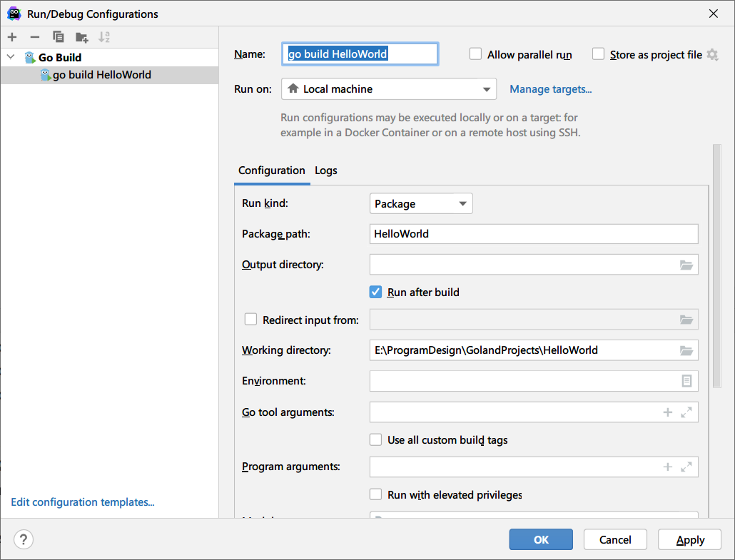Enable Allow parallel run checkbox
735x560 pixels.
[475, 54]
